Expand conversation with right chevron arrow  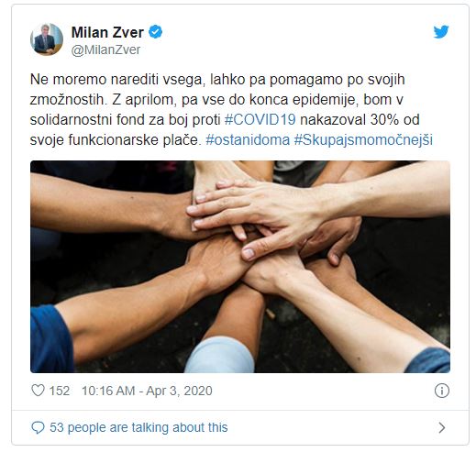[442, 427]
